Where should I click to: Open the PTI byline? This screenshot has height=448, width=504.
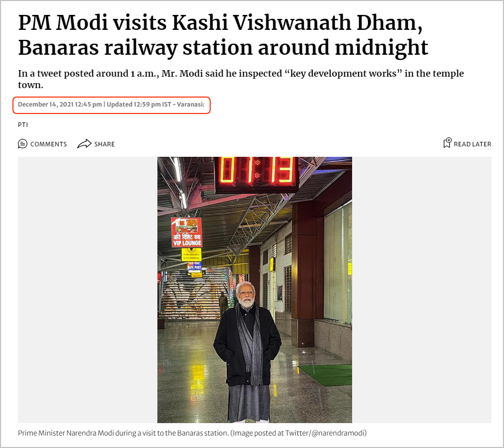pyautogui.click(x=23, y=125)
